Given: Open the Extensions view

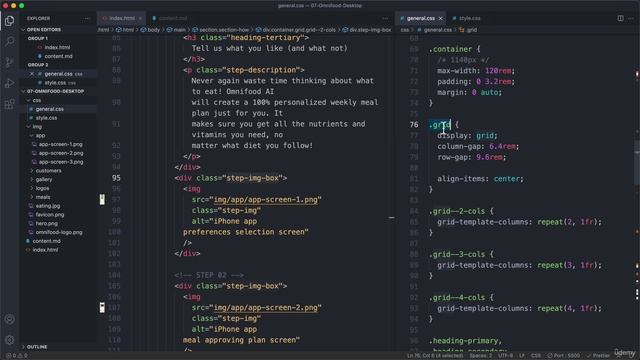Looking at the screenshot, I should 9,104.
